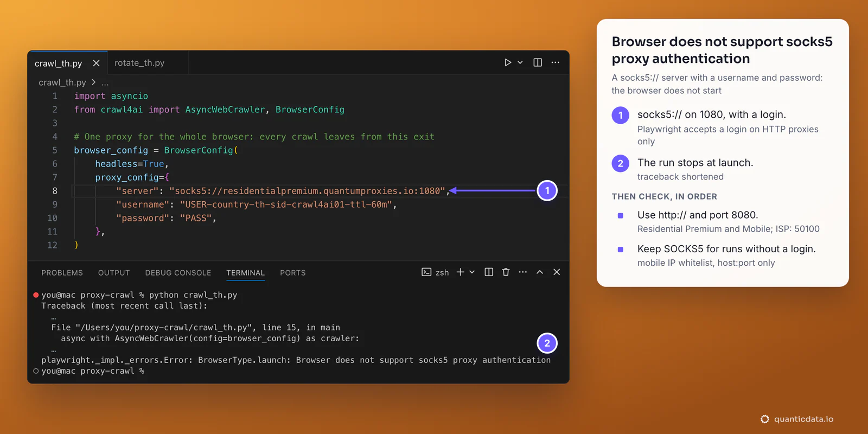Kill the terminal with the trash icon
Image resolution: width=868 pixels, height=434 pixels.
[506, 272]
